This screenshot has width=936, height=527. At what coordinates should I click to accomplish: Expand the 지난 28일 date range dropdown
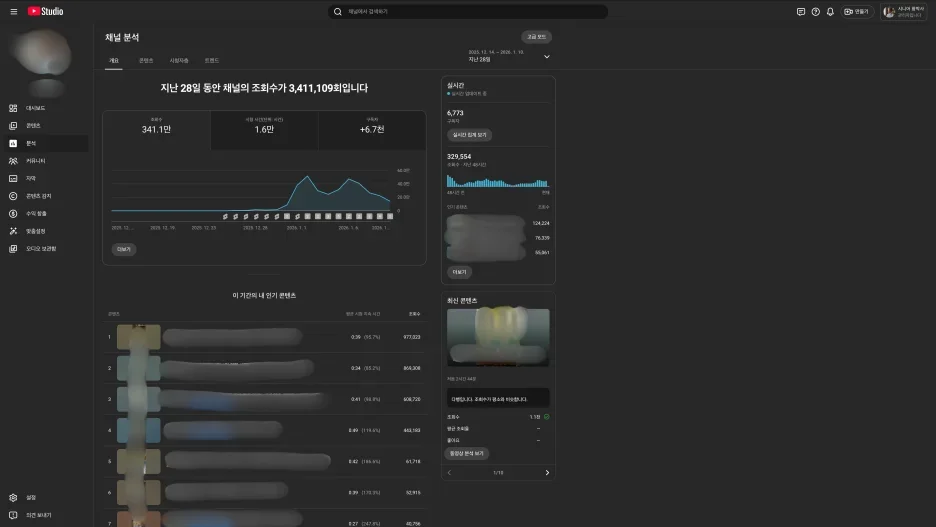(x=546, y=57)
